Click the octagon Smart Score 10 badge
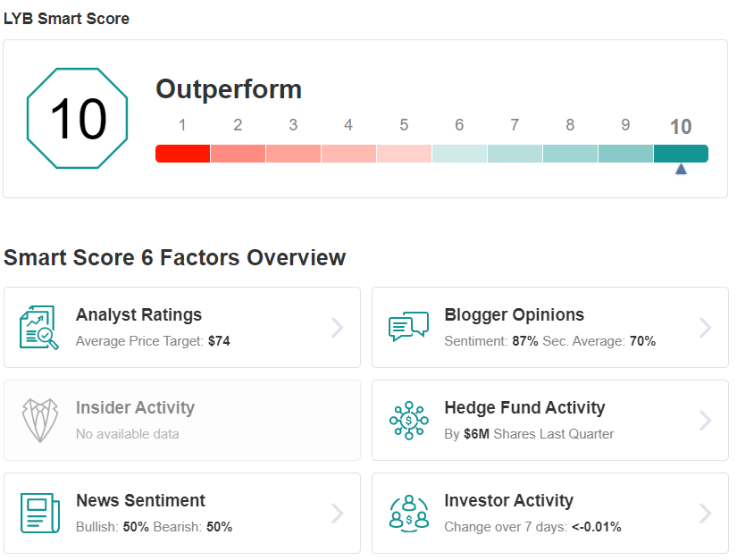Image resolution: width=737 pixels, height=560 pixels. [77, 119]
